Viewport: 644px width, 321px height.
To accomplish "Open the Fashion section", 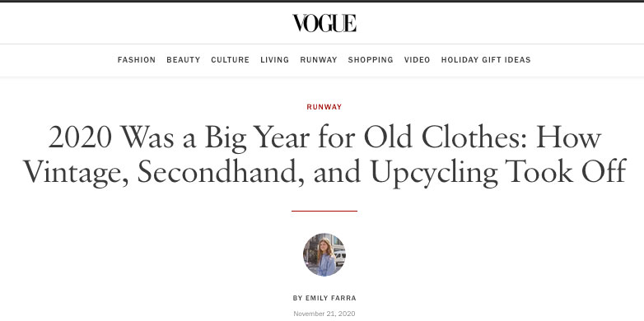I will 137,60.
